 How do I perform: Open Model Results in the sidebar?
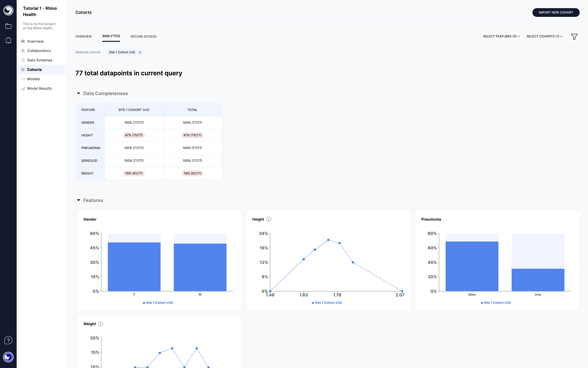point(42,88)
